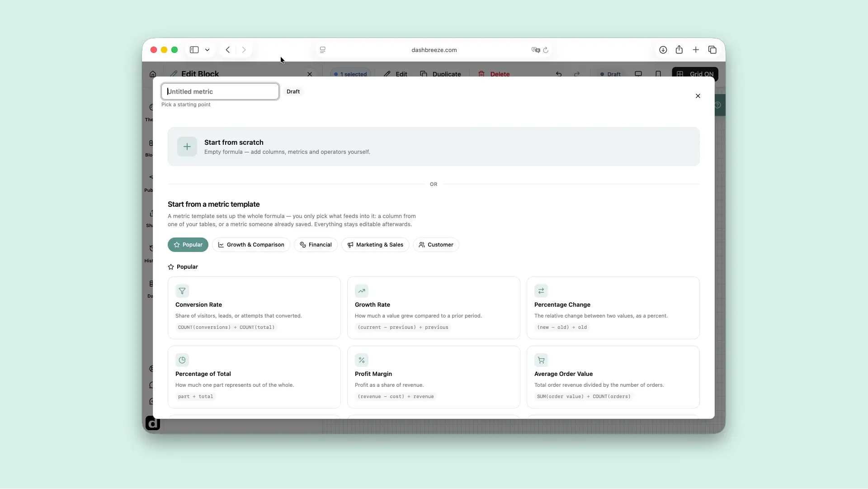
Task: Click the plus icon in Start from scratch
Action: 187,147
